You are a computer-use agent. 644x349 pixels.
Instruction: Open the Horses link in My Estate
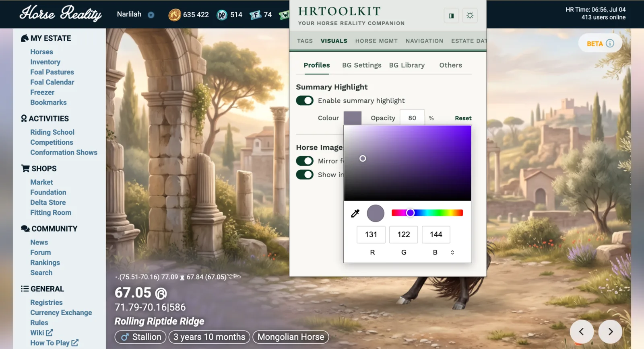coord(41,52)
